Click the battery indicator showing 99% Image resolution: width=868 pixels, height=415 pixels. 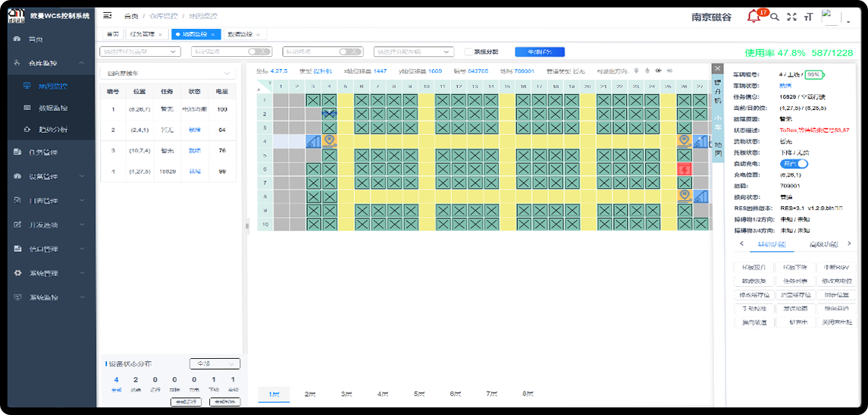(813, 74)
